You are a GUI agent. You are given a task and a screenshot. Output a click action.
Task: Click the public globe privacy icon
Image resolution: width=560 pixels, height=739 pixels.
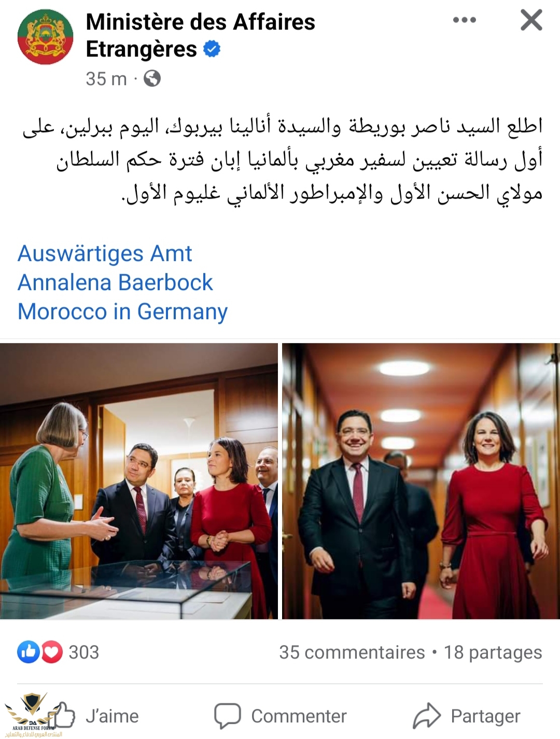coord(152,79)
